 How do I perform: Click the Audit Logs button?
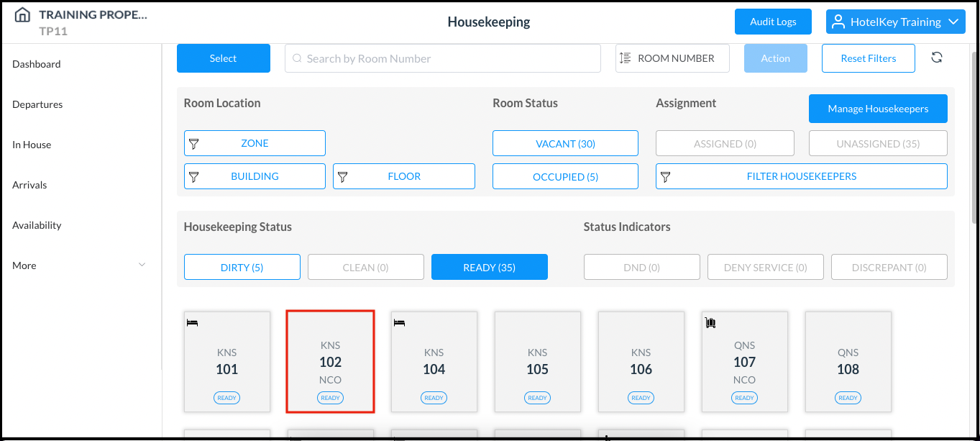click(773, 22)
